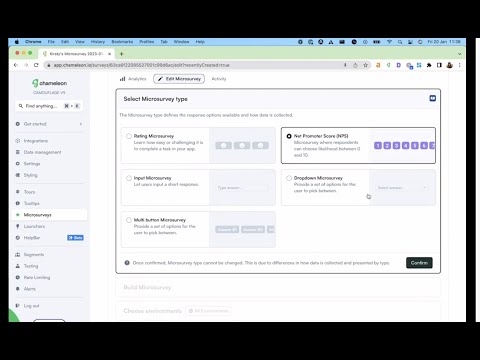Select the Edit Microsurvey tab

(x=179, y=79)
